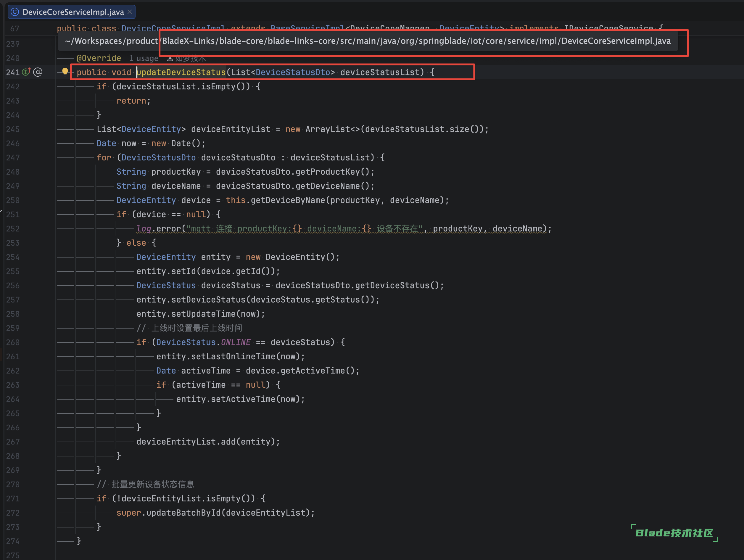Click the DeviceStatus.ONLINE constant
This screenshot has width=744, height=560.
[236, 342]
